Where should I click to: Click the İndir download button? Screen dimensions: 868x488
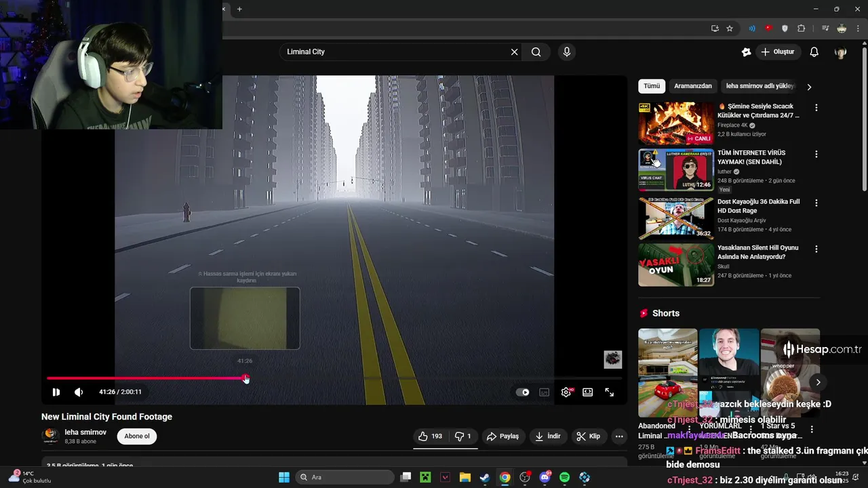[x=547, y=436]
